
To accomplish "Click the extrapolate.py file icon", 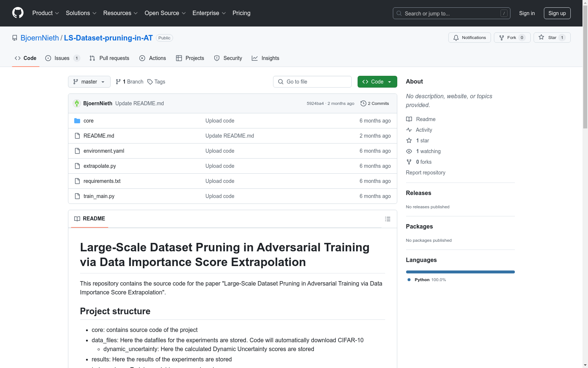I will click(x=77, y=166).
